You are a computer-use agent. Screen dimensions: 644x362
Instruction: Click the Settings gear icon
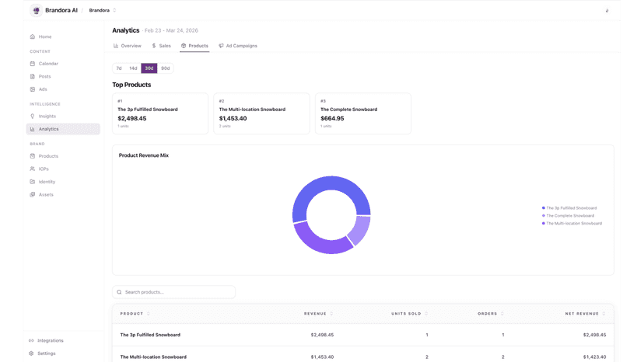[31, 353]
